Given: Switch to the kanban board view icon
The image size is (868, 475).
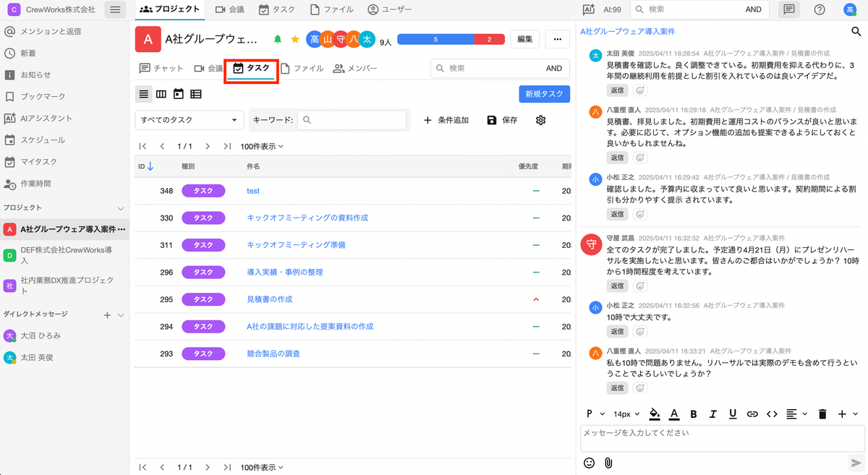Looking at the screenshot, I should pyautogui.click(x=161, y=94).
